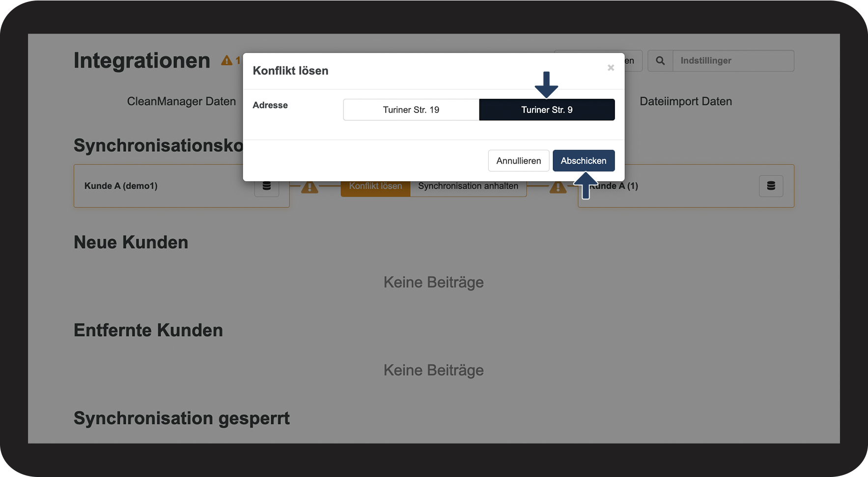
Task: Click the warning icon next to Integrationen
Action: 226,60
